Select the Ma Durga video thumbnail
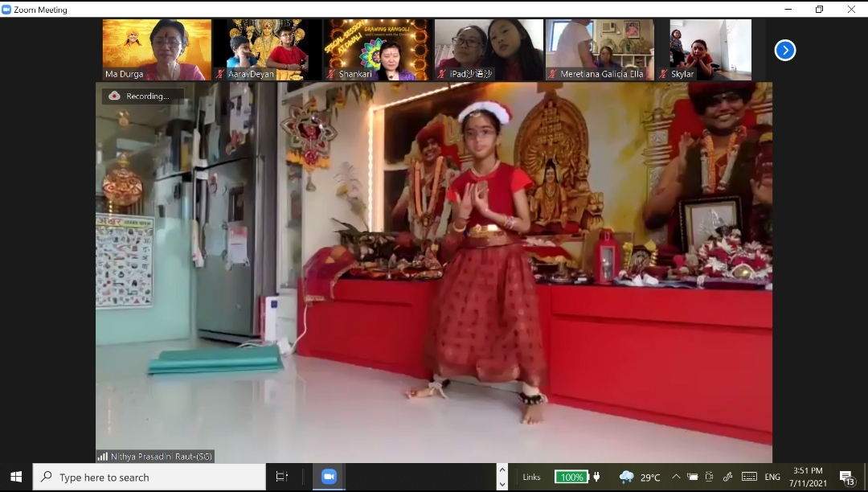868x492 pixels. point(157,50)
